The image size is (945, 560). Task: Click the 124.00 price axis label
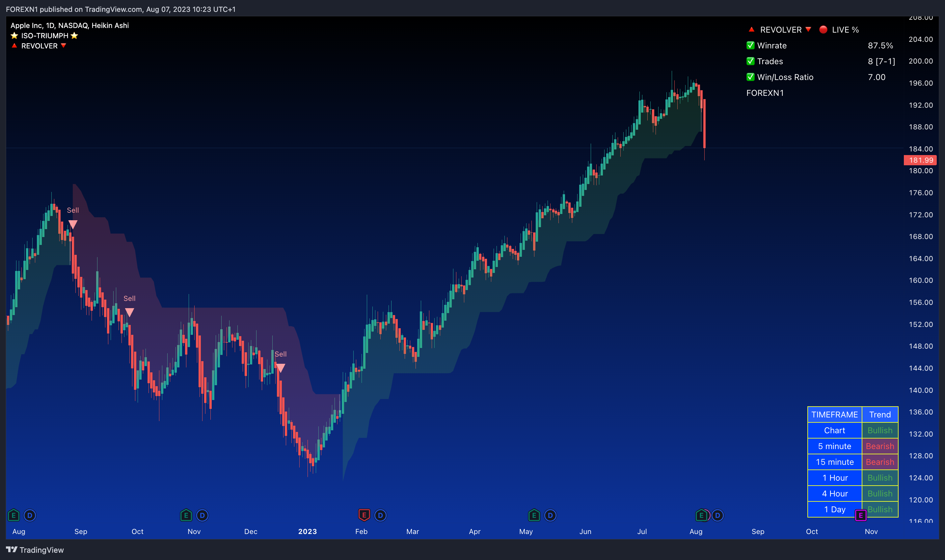tap(920, 478)
